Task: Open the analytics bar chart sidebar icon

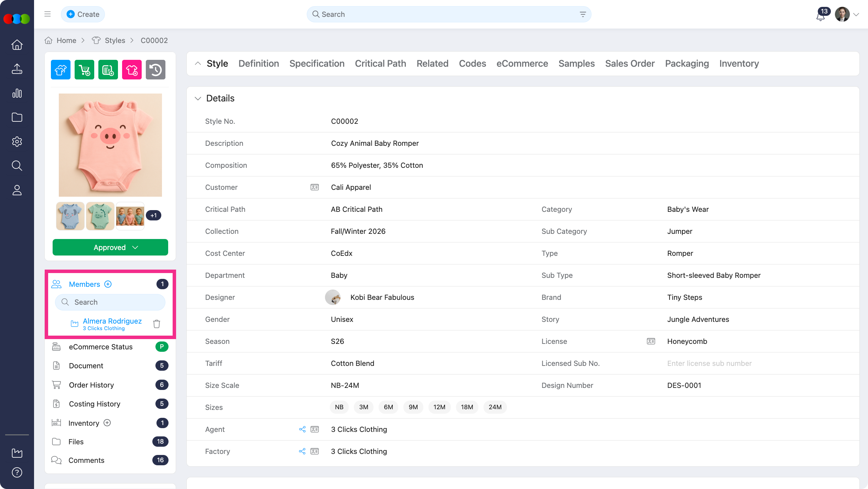Action: pyautogui.click(x=17, y=93)
